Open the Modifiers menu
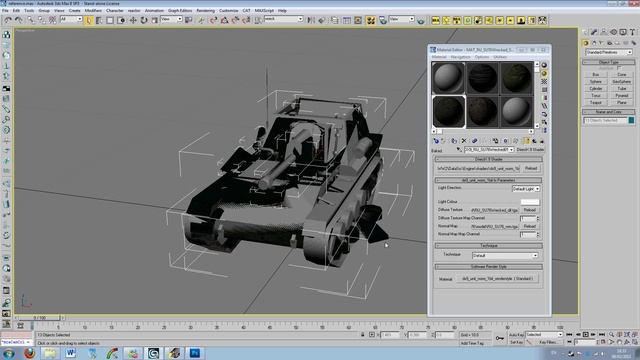Image resolution: width=640 pixels, height=360 pixels. 93,11
